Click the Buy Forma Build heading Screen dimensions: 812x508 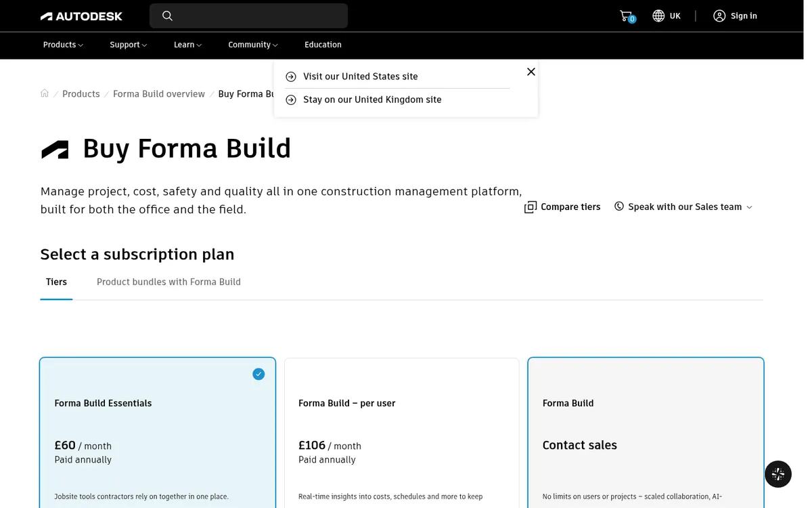[187, 148]
